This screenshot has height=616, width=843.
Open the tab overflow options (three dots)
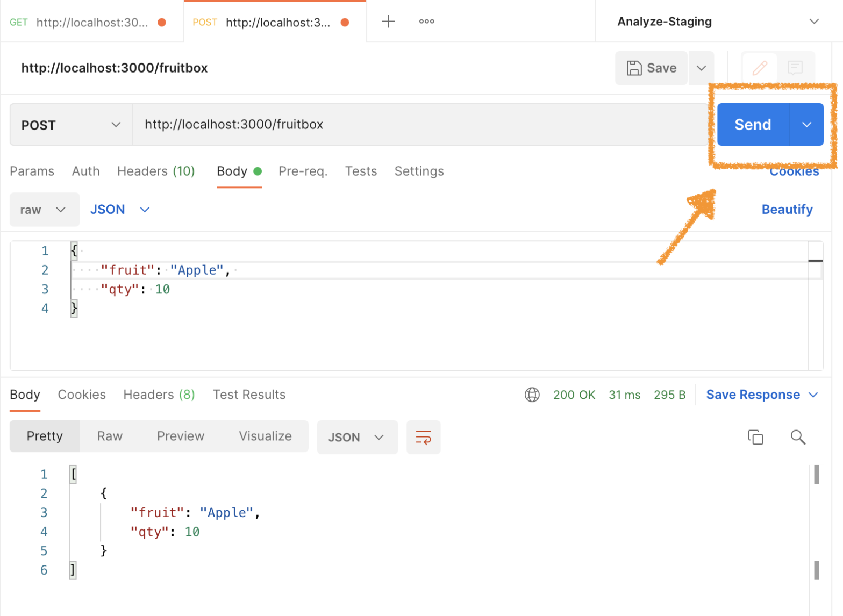[x=426, y=22]
